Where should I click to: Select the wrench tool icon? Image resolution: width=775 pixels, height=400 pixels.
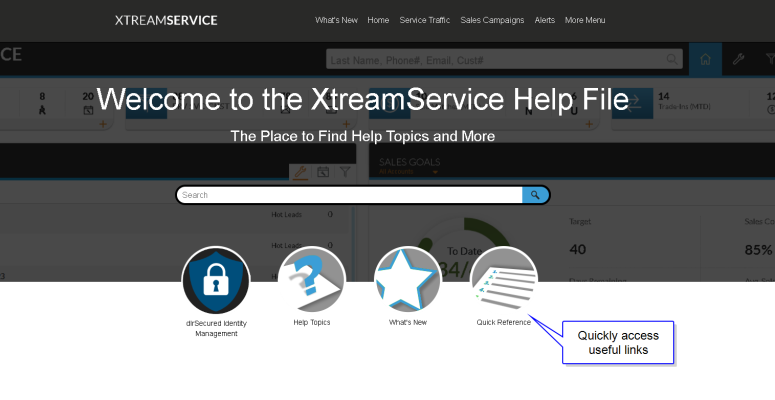pos(738,59)
